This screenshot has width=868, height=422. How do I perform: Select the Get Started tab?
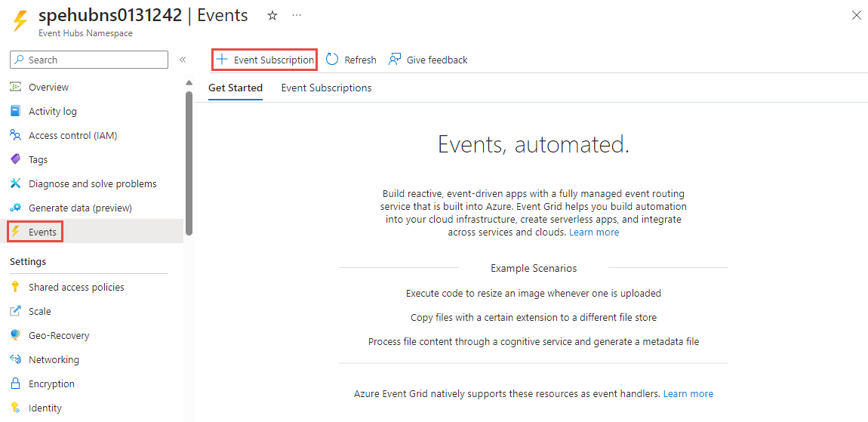235,88
